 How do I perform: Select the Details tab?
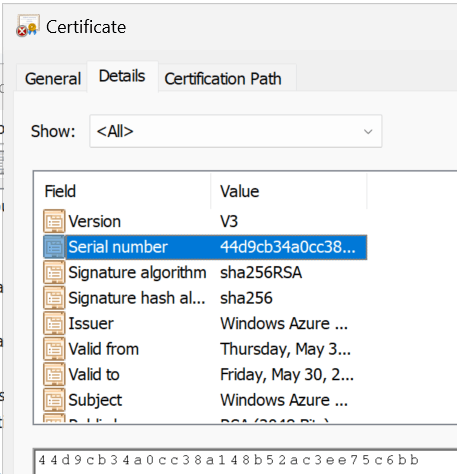click(122, 76)
